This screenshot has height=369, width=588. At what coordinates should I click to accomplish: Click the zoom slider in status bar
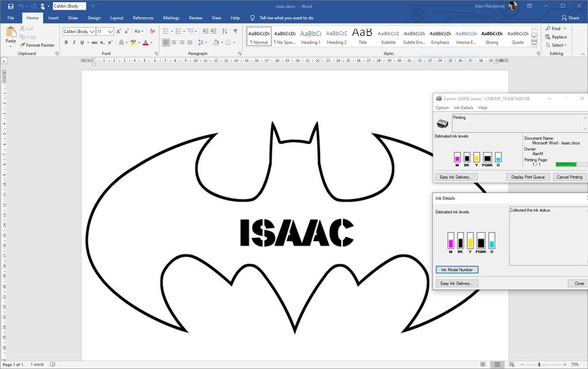click(x=539, y=364)
